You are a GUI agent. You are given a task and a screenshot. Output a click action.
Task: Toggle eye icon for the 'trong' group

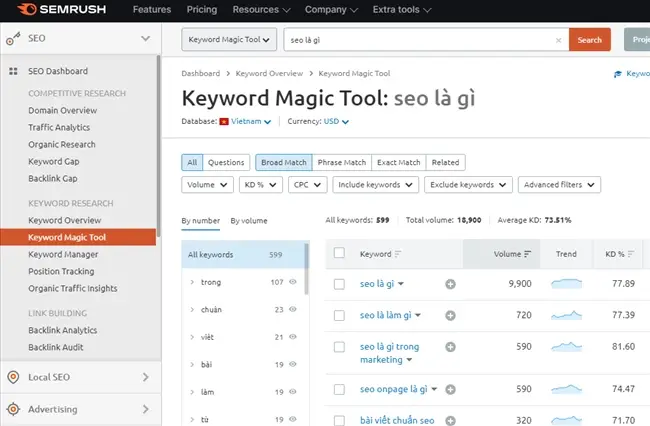coord(293,283)
